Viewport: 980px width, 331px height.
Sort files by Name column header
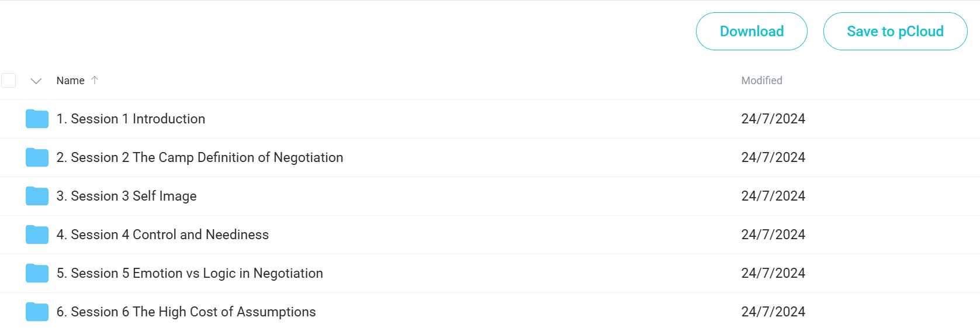click(x=70, y=81)
